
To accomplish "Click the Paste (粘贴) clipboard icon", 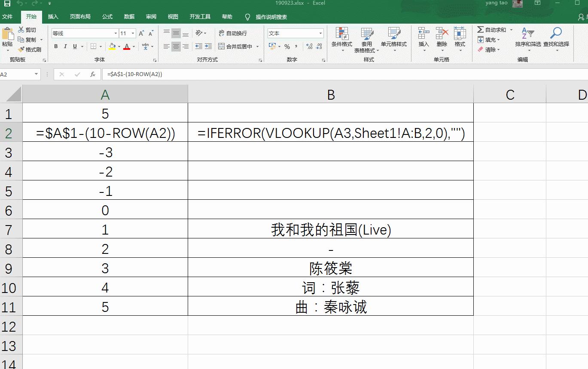I will click(7, 34).
